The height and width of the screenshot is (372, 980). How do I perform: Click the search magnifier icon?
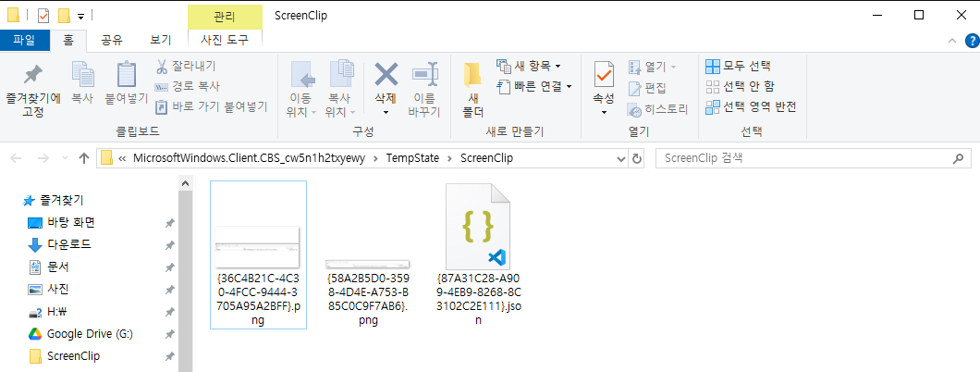[958, 159]
